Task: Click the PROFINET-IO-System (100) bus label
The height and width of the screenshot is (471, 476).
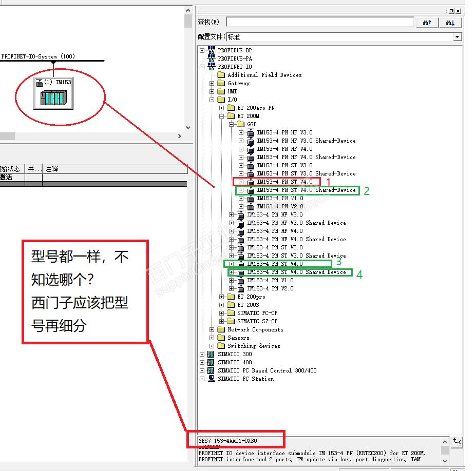Action: point(38,56)
